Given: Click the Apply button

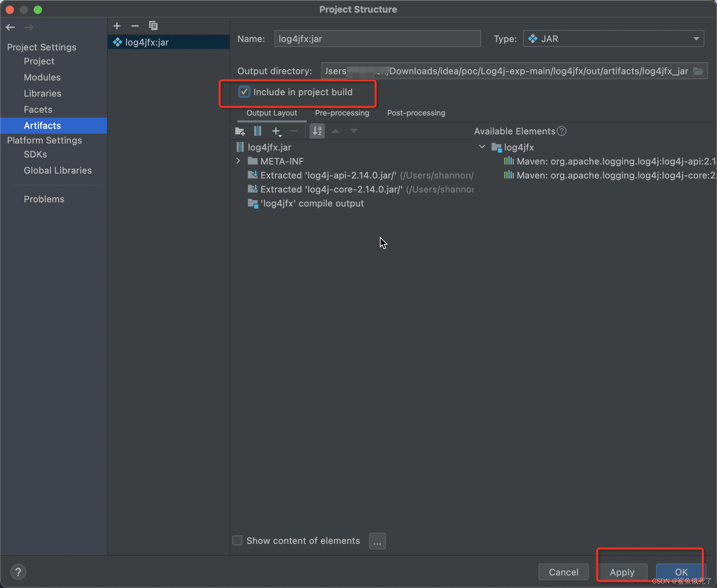Looking at the screenshot, I should [622, 572].
